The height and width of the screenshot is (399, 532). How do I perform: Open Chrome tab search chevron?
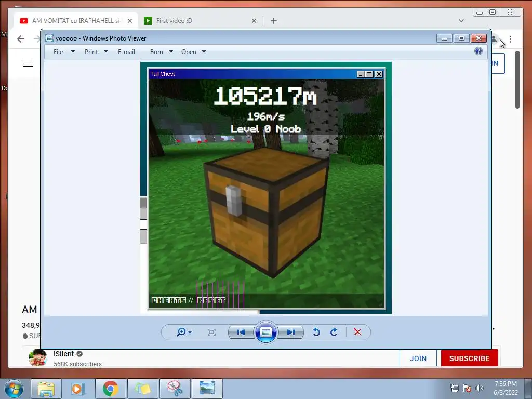click(x=461, y=21)
